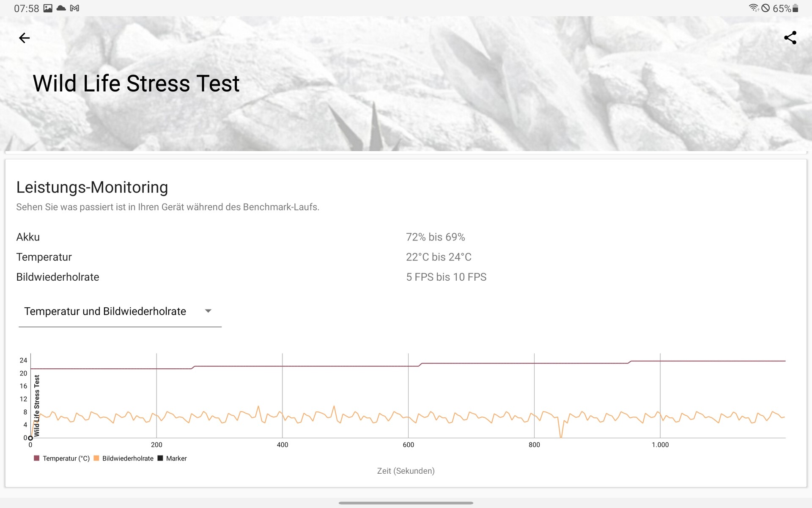Tap the gallery image status icon
812x508 pixels.
(48, 8)
